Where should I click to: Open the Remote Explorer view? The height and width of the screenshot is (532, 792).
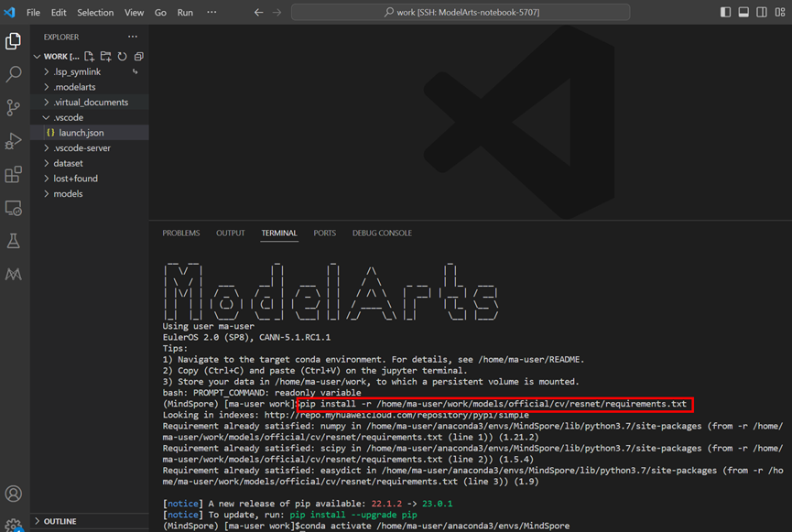[13, 208]
